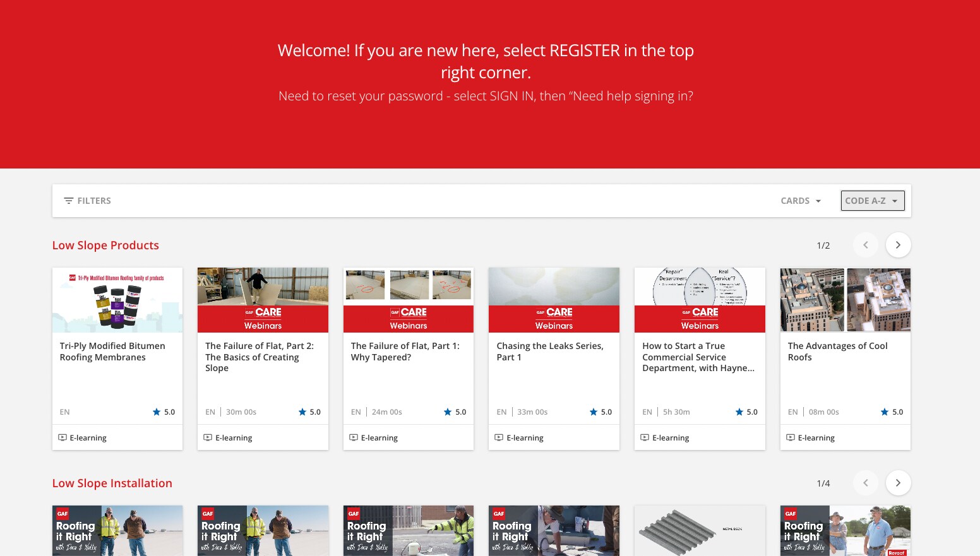Viewport: 980px width, 556px height.
Task: Open the CODE A-Z sort dropdown
Action: point(872,201)
